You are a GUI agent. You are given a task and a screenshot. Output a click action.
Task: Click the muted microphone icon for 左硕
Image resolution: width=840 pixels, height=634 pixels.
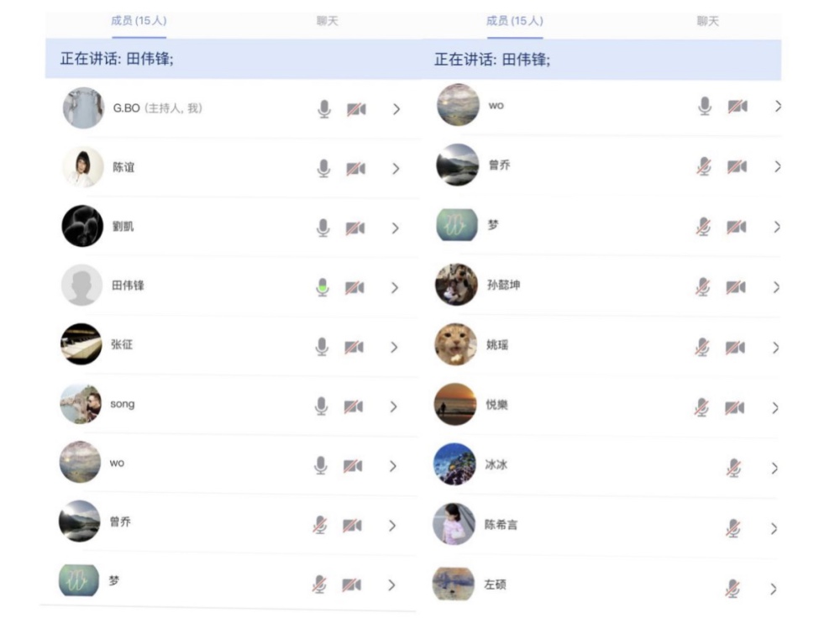(732, 589)
